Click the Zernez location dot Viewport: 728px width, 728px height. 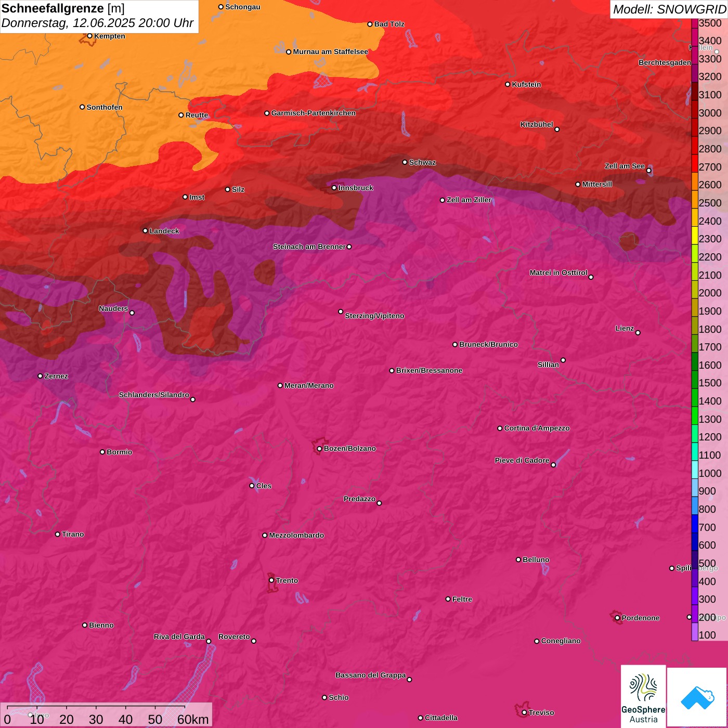[x=40, y=376]
